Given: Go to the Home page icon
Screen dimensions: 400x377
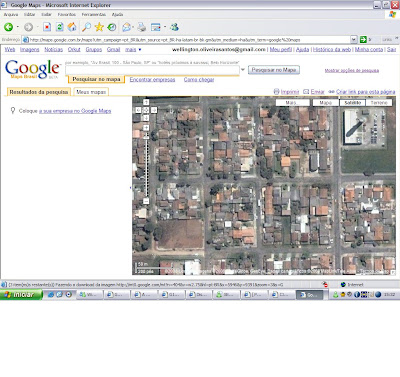Looking at the screenshot, I should [x=72, y=27].
